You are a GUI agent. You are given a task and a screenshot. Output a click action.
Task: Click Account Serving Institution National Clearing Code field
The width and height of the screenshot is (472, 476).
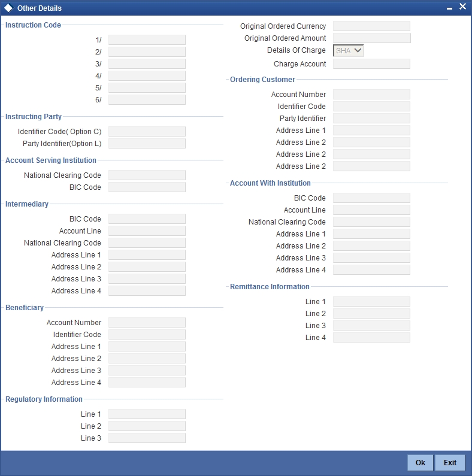147,175
